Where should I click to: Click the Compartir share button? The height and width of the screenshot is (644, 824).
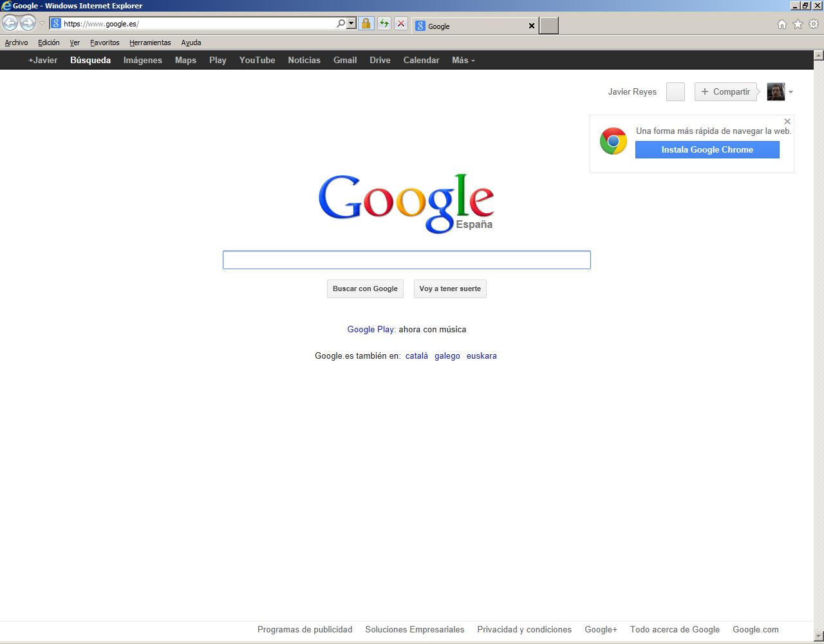pos(726,91)
